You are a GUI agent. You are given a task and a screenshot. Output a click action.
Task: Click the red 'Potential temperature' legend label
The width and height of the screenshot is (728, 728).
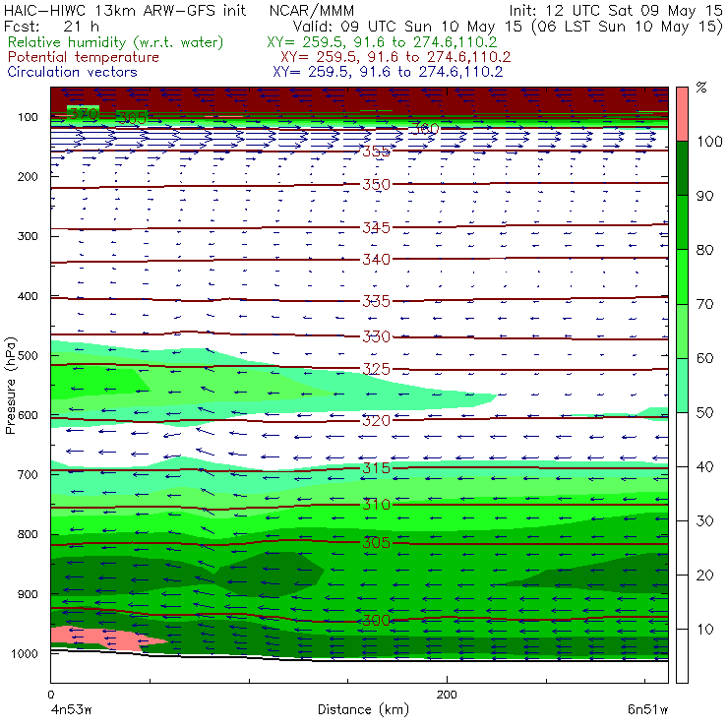coord(83,57)
